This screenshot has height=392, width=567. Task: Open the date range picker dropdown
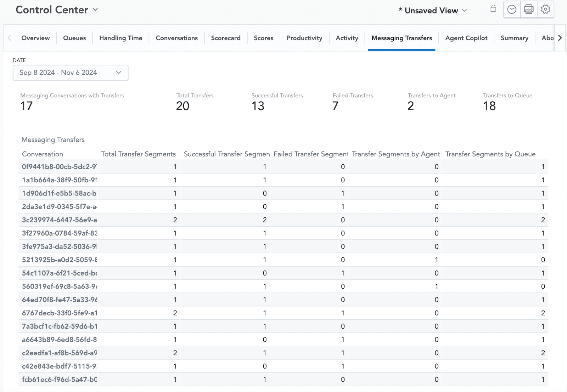[119, 73]
